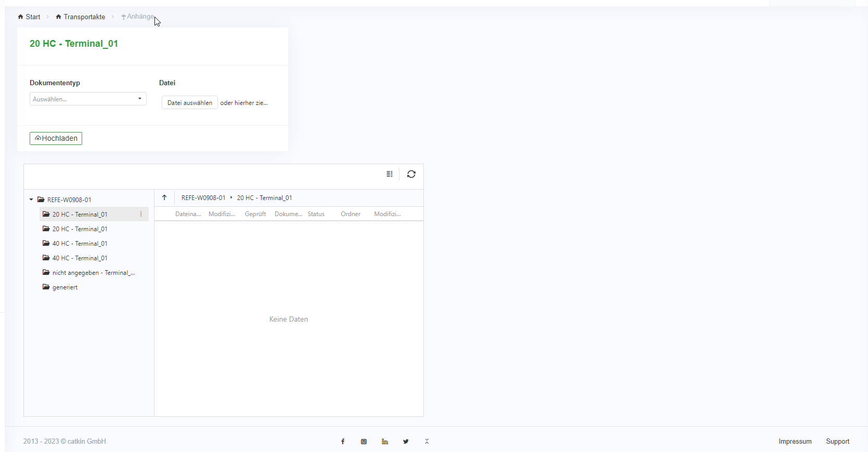868x452 pixels.
Task: Go up to parent directory arrow
Action: click(164, 197)
